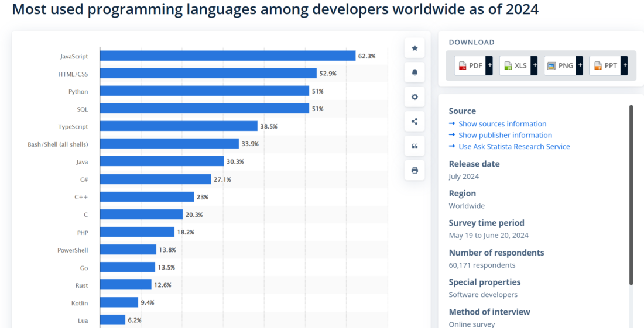Image resolution: width=644 pixels, height=328 pixels.
Task: Download the chart as PNG
Action: tap(560, 65)
